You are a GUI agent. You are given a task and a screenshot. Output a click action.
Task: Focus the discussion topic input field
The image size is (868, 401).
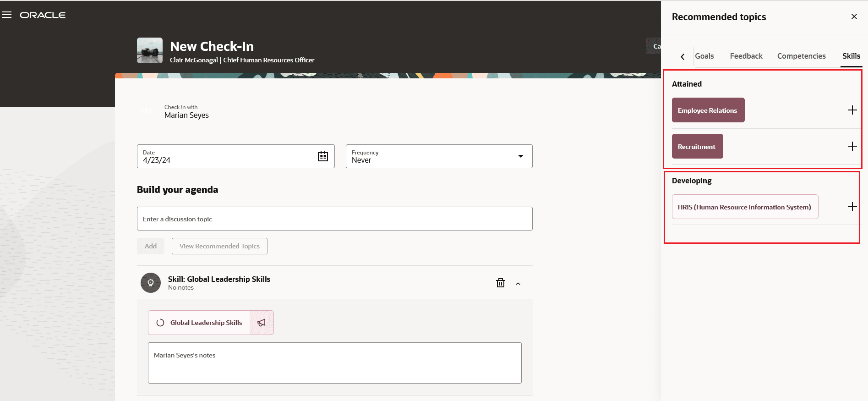pyautogui.click(x=335, y=219)
